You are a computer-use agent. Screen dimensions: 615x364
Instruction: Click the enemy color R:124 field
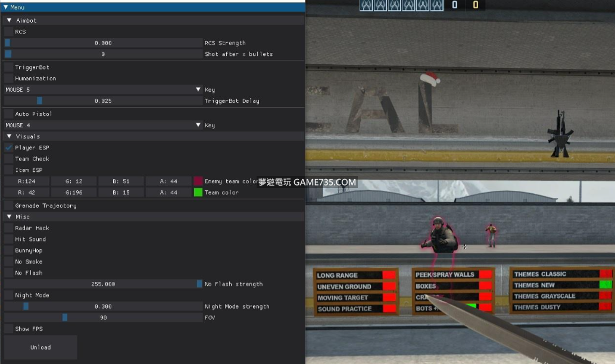tap(26, 181)
